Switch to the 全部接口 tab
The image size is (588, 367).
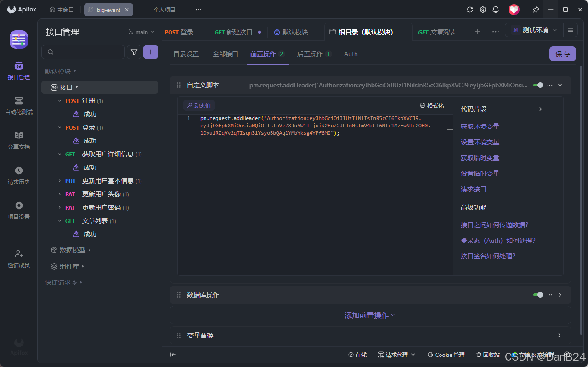(x=226, y=54)
